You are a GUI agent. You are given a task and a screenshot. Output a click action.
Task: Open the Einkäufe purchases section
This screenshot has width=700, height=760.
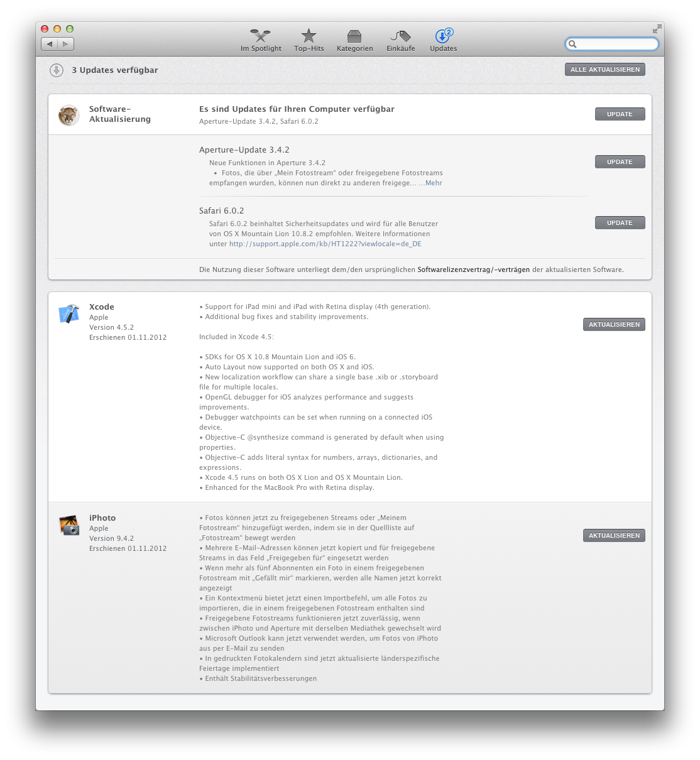coord(400,40)
